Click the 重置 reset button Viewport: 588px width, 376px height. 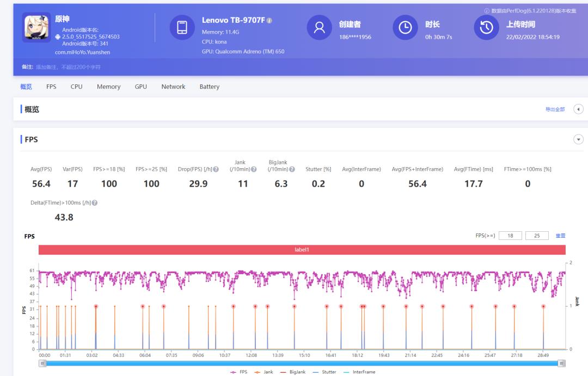[560, 236]
